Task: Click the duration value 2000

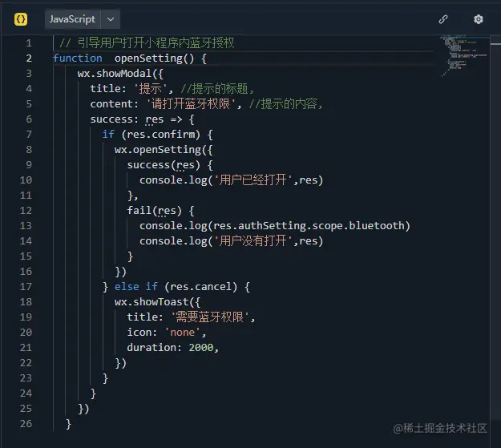Action: pyautogui.click(x=201, y=347)
